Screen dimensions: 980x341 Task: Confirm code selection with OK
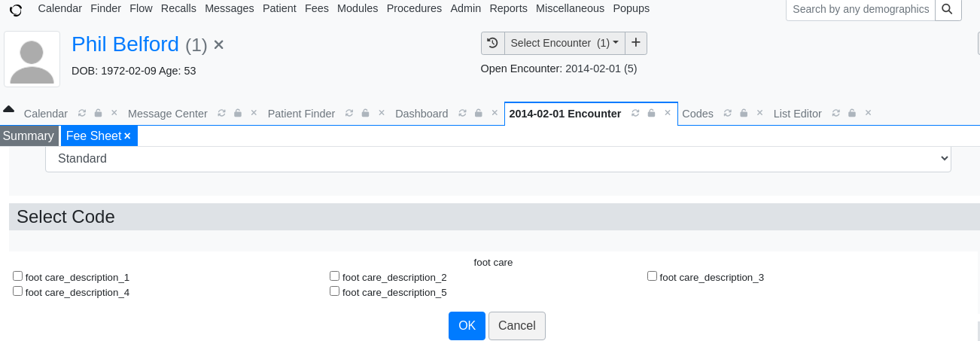tap(467, 326)
